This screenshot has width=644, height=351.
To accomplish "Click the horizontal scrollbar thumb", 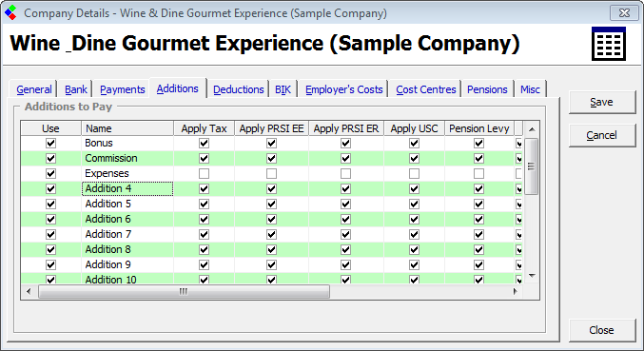I will click(x=184, y=291).
